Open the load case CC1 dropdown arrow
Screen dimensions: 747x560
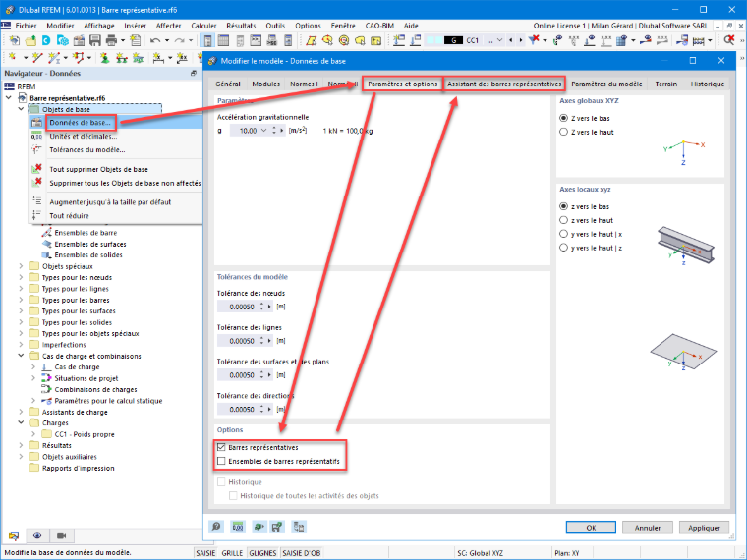(x=499, y=40)
